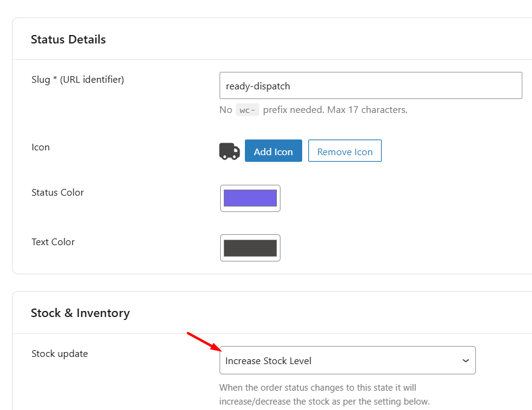Screen dimensions: 532x410
Task: Click the wc- code badge
Action: tap(247, 110)
